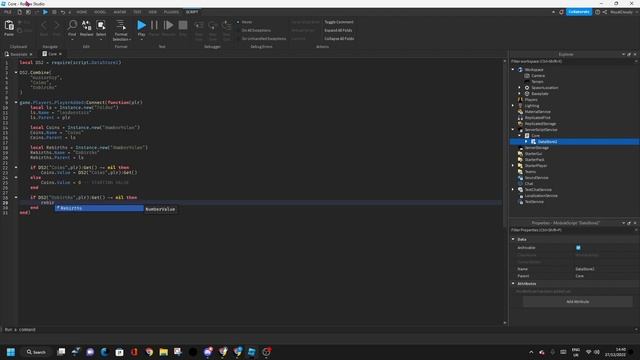The width and height of the screenshot is (640, 360).
Task: Click the Add Attribute button
Action: pos(578,302)
